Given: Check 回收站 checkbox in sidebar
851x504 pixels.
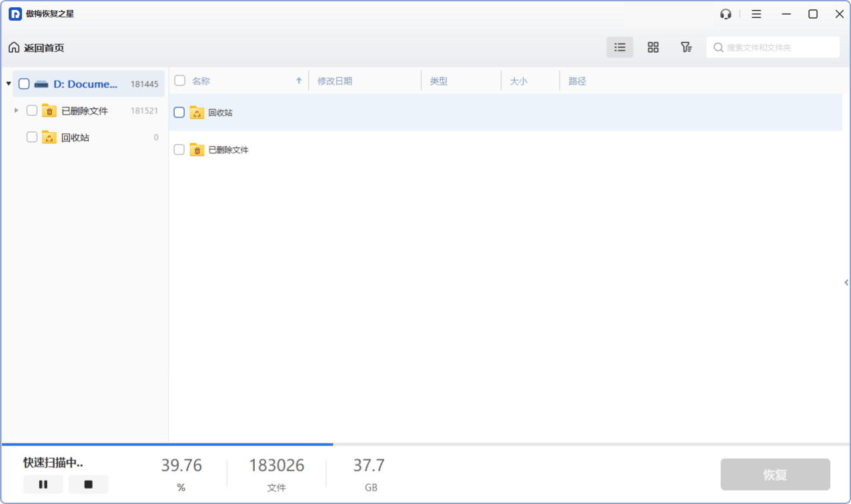Looking at the screenshot, I should point(32,137).
